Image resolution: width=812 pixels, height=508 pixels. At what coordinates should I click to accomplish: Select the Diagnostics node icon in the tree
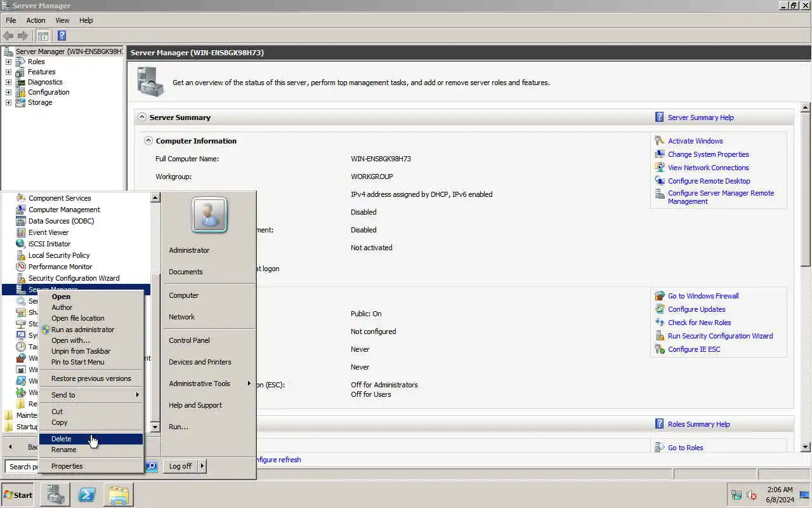pyautogui.click(x=20, y=82)
